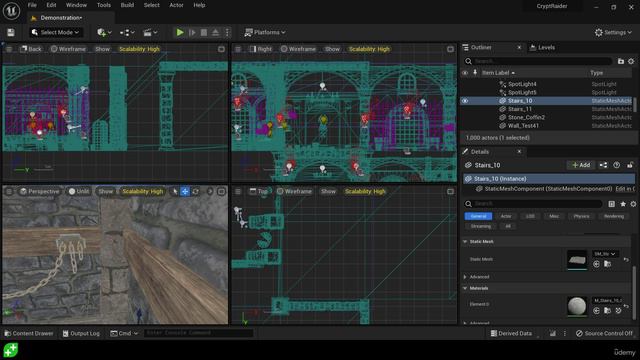This screenshot has height=360, width=640.
Task: Browse to Element 0 material in Content Browser
Action: 607,311
